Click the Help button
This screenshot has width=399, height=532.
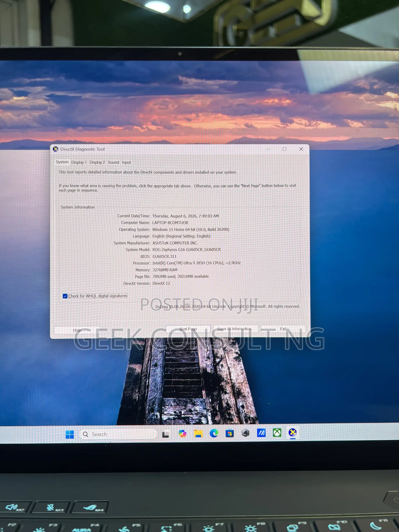click(x=77, y=330)
